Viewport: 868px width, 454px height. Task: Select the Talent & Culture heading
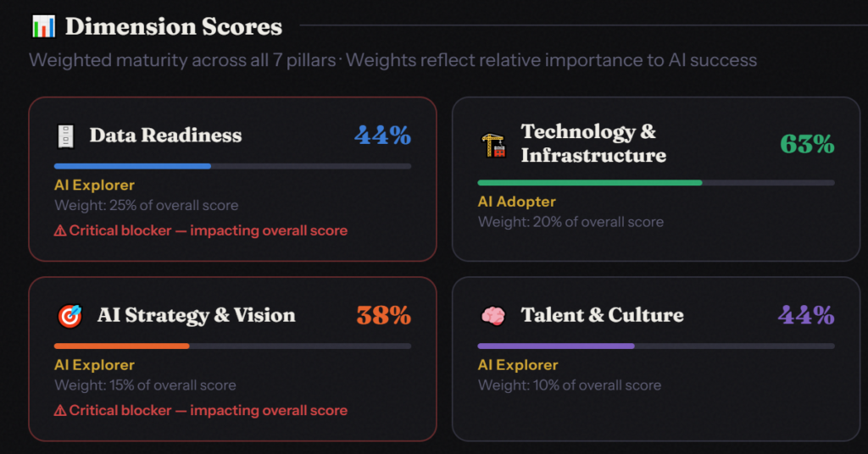click(x=602, y=315)
